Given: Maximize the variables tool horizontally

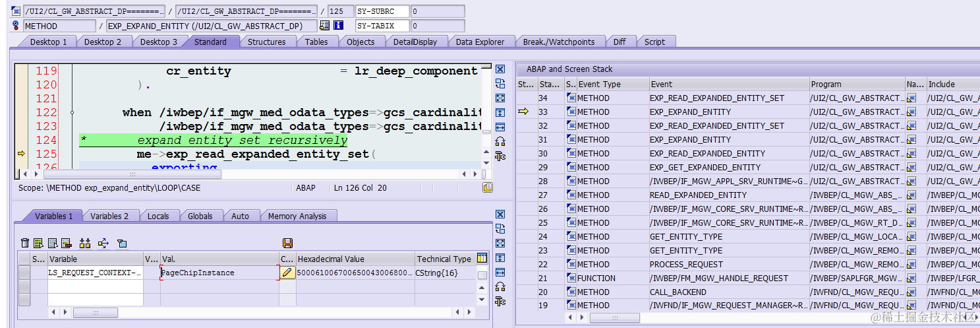Looking at the screenshot, I should [x=500, y=273].
